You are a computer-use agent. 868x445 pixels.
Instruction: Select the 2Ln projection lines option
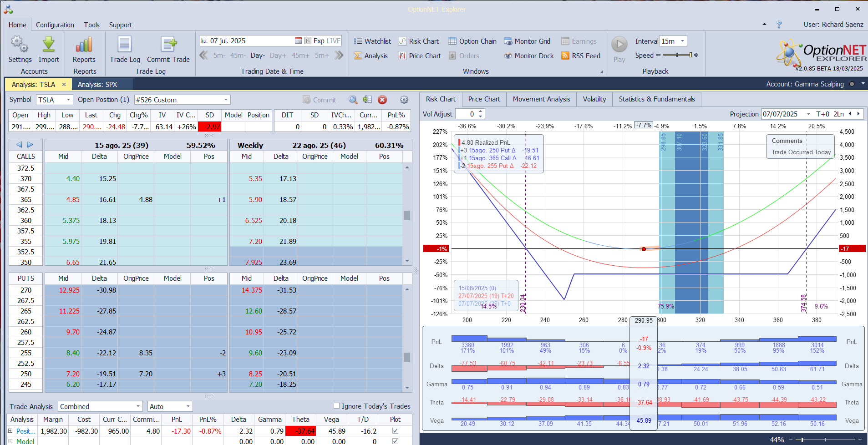coord(838,114)
